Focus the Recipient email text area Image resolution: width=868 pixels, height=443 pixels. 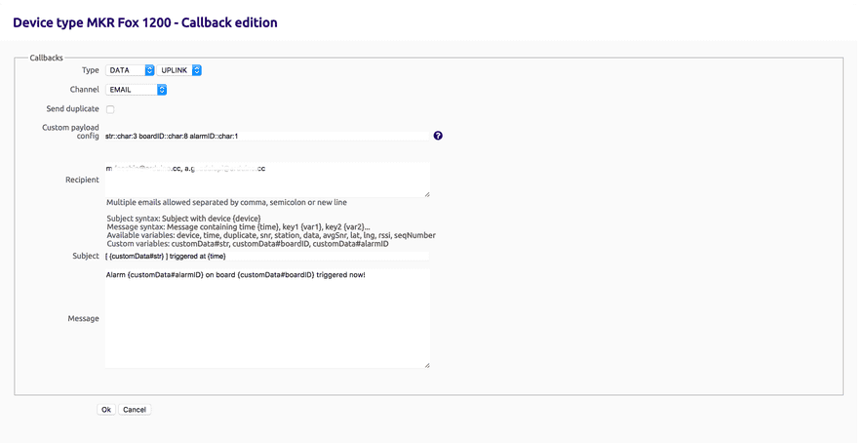click(266, 181)
